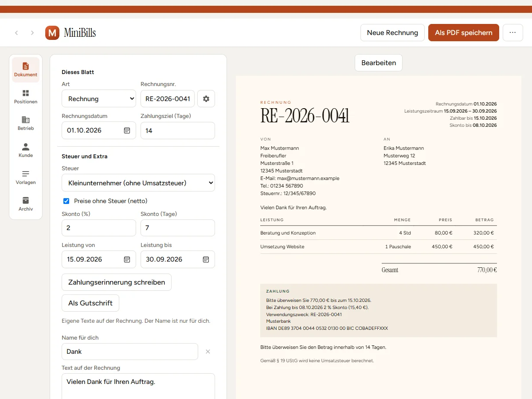The image size is (532, 399).
Task: Click the 1 Pauschale Menge cell
Action: tap(398, 246)
